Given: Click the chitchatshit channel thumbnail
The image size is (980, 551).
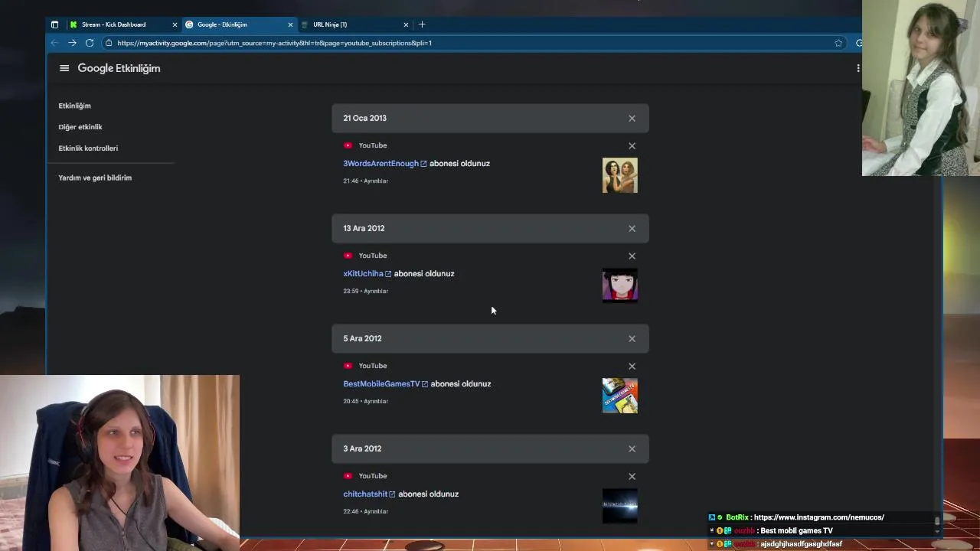Looking at the screenshot, I should (x=619, y=506).
